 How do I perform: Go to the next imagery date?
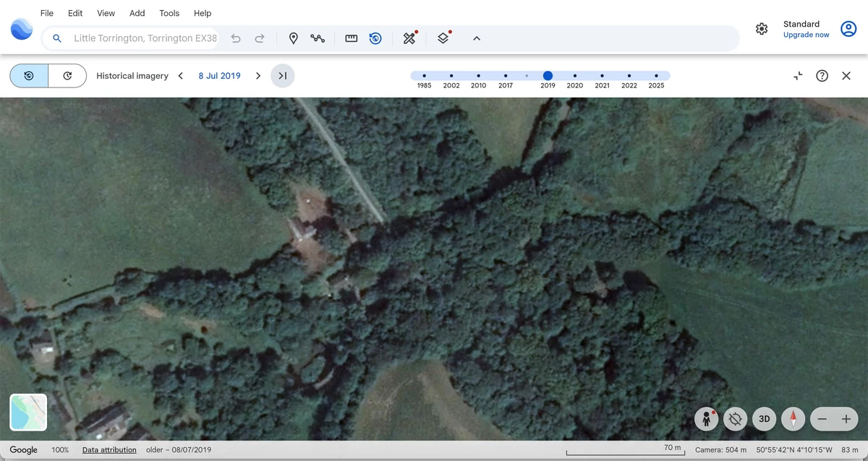pos(258,76)
